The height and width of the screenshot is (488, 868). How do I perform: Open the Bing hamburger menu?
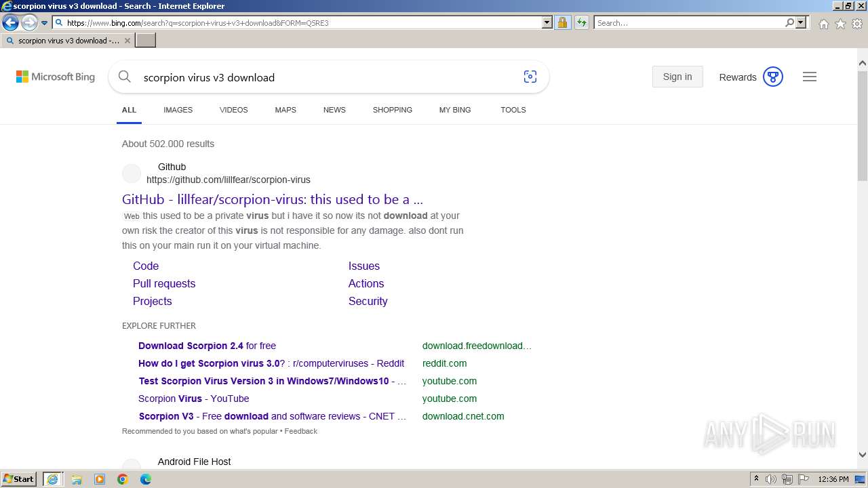[x=810, y=77]
